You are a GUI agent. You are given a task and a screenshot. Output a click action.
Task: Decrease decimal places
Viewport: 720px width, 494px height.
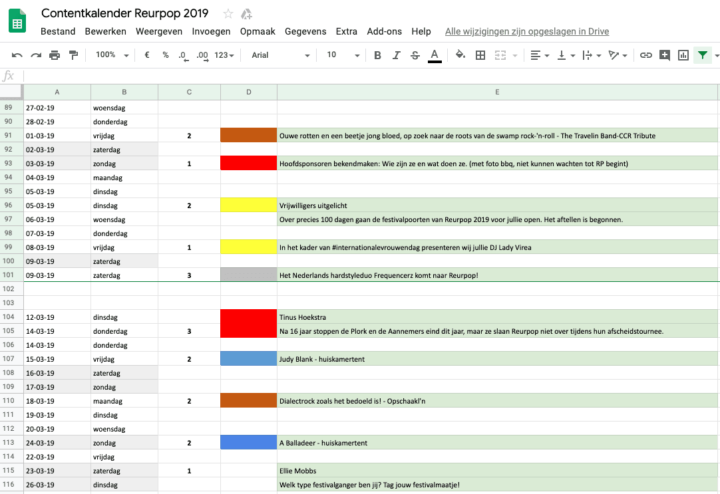[x=183, y=56]
